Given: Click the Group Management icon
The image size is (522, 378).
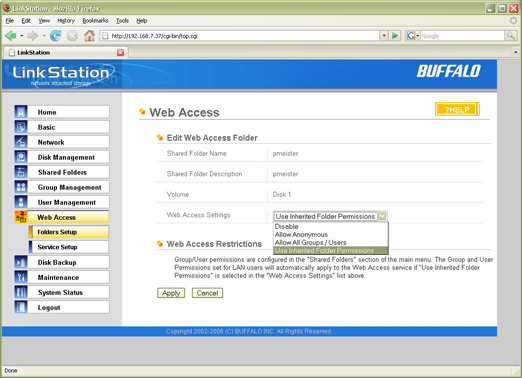Looking at the screenshot, I should click(x=21, y=187).
